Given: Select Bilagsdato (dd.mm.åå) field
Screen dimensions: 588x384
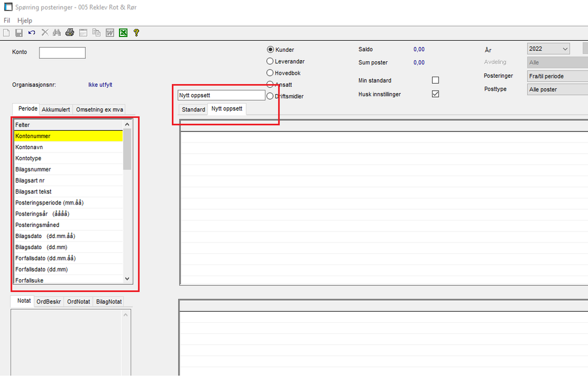Looking at the screenshot, I should pyautogui.click(x=69, y=236).
